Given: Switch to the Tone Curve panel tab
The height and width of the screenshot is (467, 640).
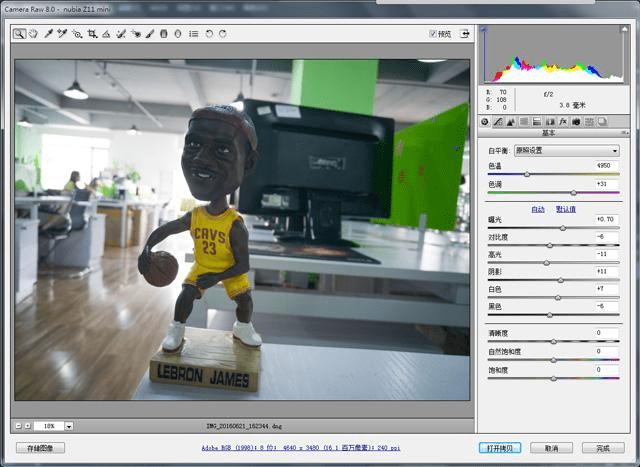Looking at the screenshot, I should 498,122.
